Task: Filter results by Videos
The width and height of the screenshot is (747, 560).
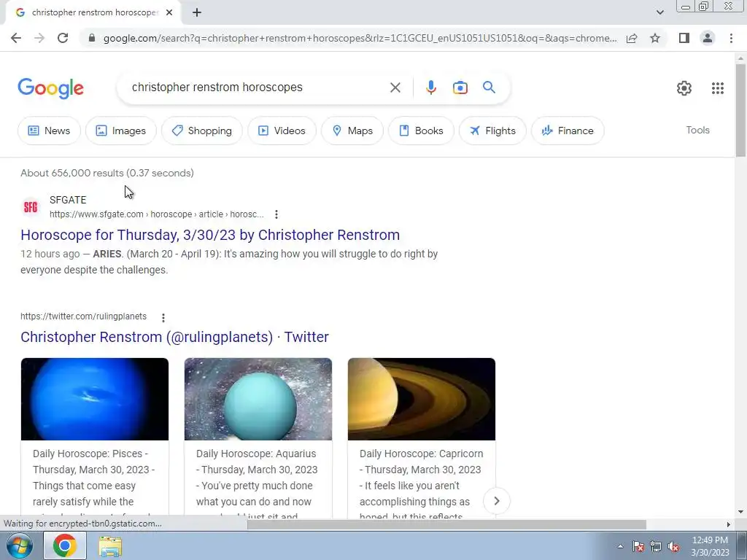Action: pos(282,131)
